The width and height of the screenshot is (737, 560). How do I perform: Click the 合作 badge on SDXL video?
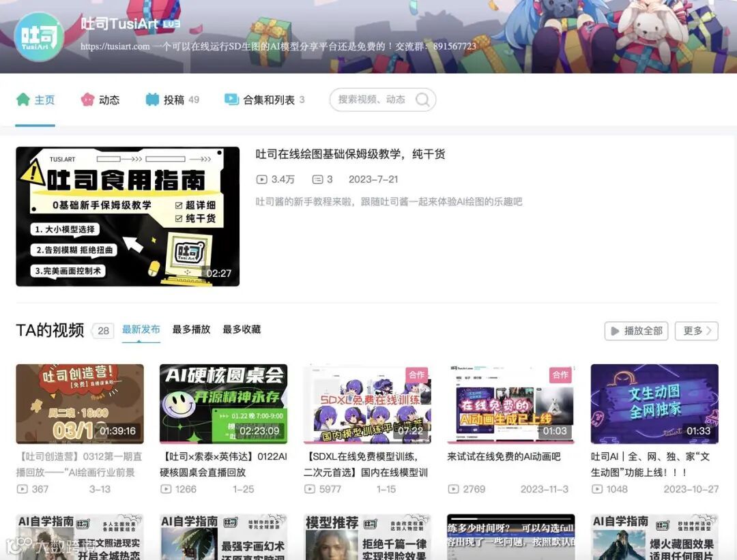(x=417, y=375)
